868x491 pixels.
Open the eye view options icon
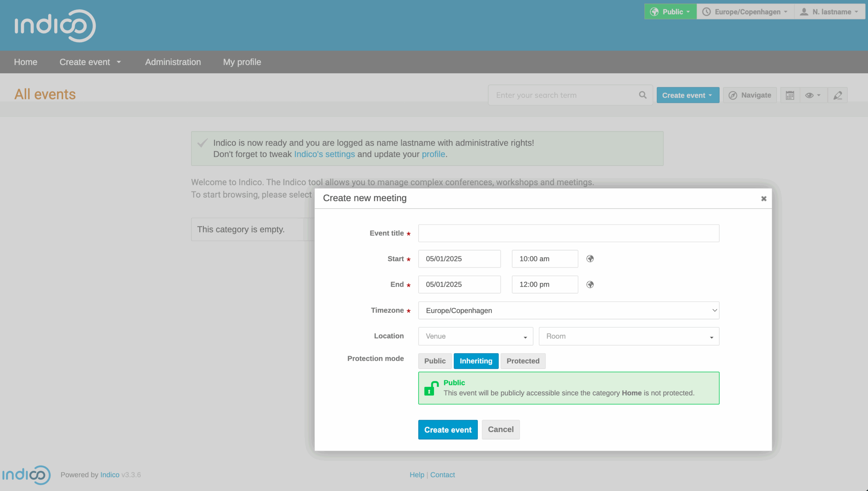(x=813, y=95)
